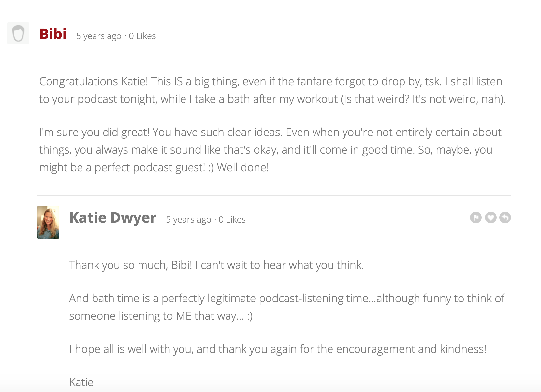Flag Katie Dwyer's comment

pyautogui.click(x=475, y=217)
